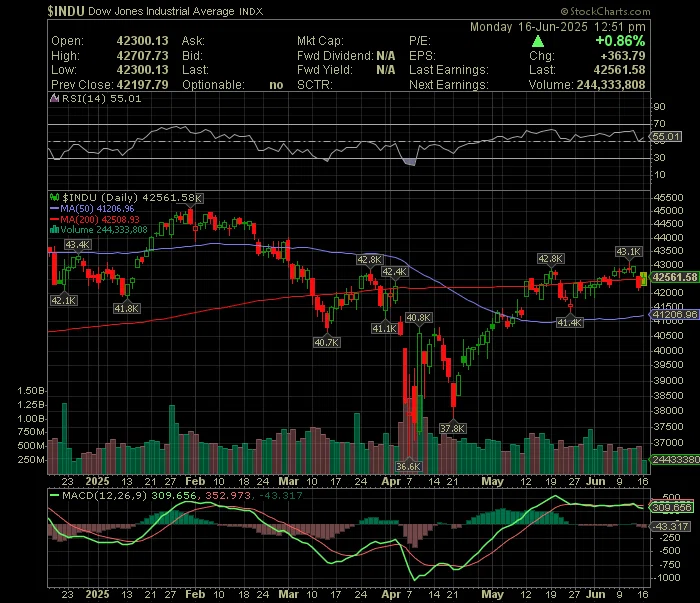Click the header Volume value 244,333,808

point(611,85)
